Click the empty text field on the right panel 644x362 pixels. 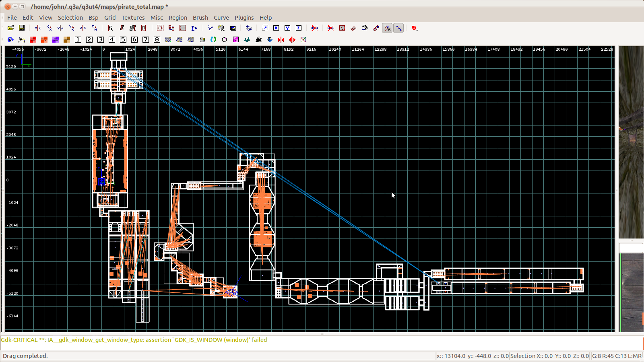tap(631, 248)
